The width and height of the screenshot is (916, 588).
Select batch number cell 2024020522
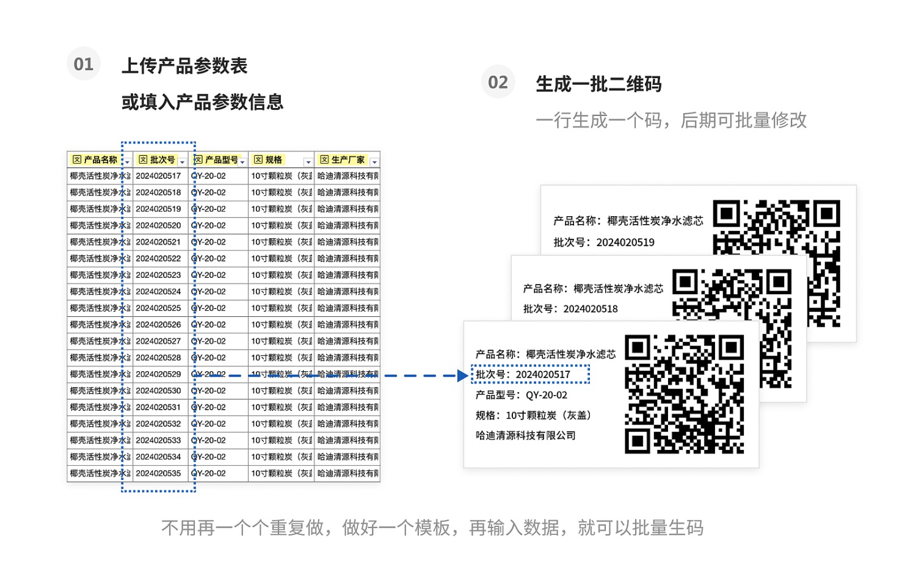tap(161, 258)
